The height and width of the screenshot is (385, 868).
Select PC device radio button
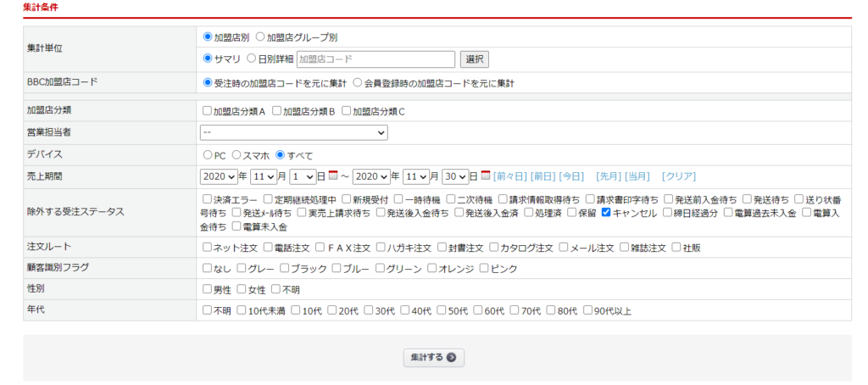point(208,154)
